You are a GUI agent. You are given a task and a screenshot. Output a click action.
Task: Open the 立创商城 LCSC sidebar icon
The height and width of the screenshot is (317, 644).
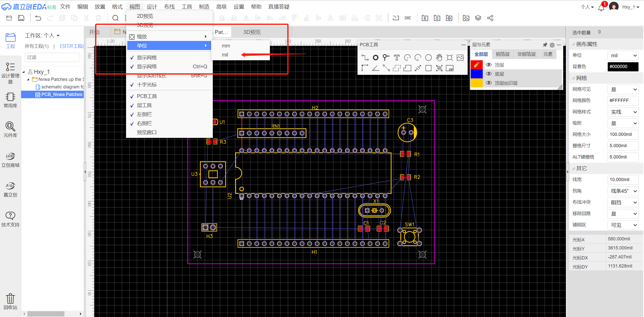[x=10, y=159]
